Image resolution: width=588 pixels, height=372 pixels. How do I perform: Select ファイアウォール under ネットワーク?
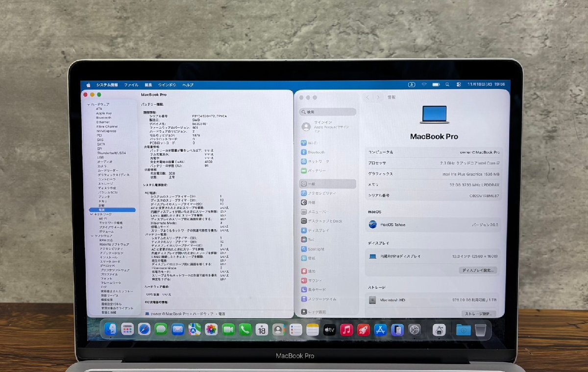coord(111,227)
